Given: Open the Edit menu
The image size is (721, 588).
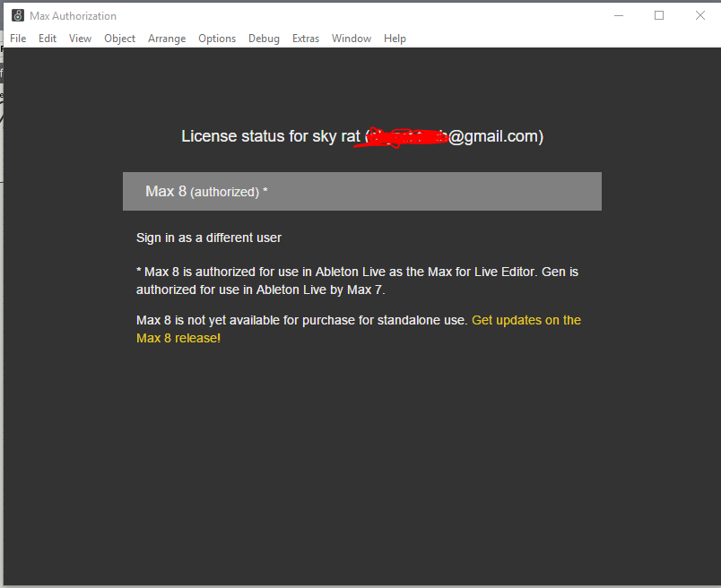Looking at the screenshot, I should point(48,39).
